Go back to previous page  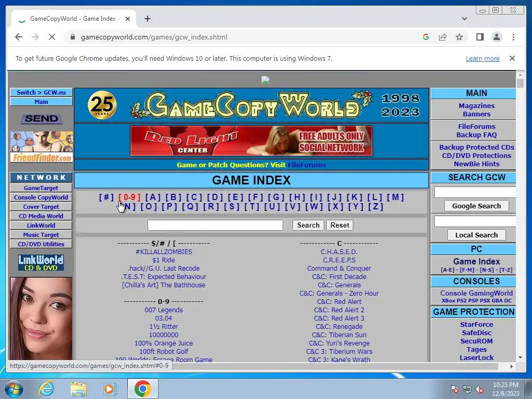click(19, 37)
